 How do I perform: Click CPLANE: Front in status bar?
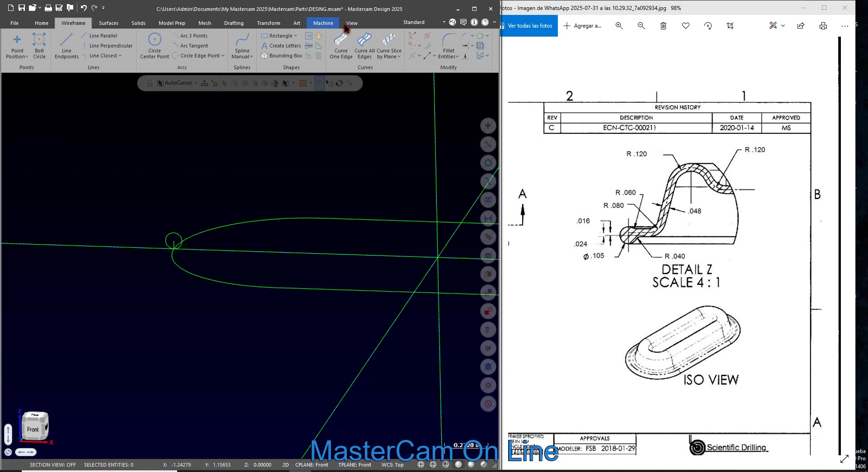pos(311,465)
